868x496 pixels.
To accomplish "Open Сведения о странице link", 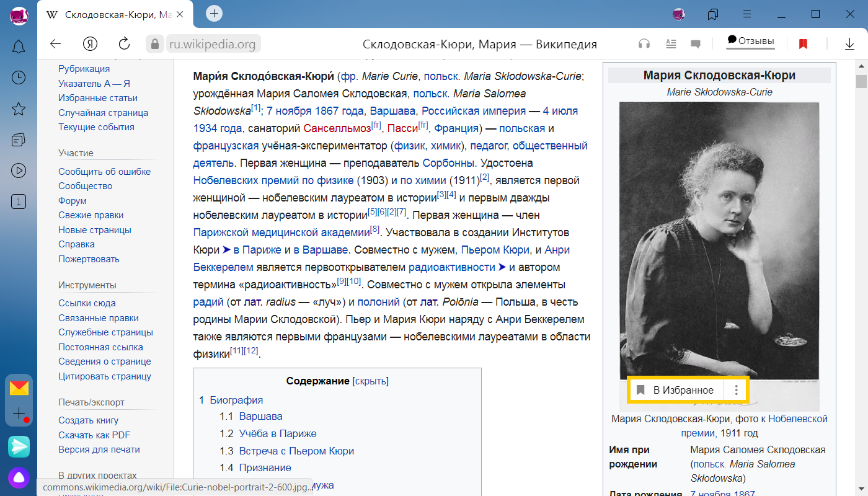I will click(x=105, y=361).
